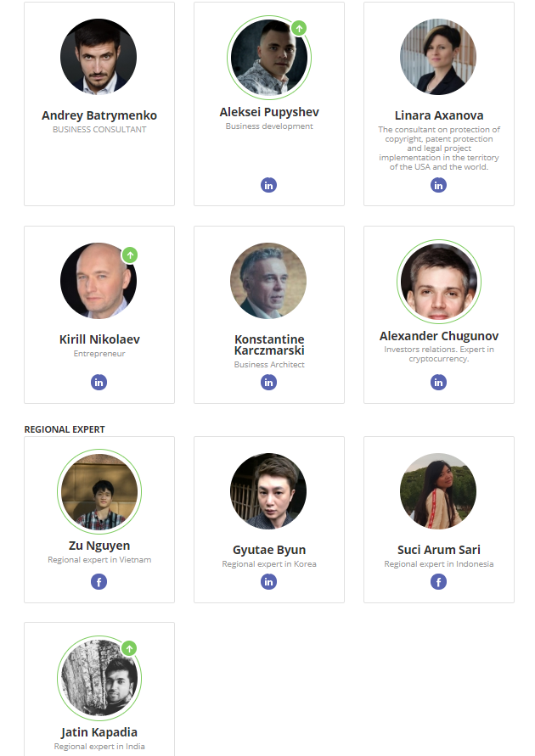Click Kirill Nikolaev's LinkedIn icon
Image resolution: width=535 pixels, height=756 pixels.
99,383
